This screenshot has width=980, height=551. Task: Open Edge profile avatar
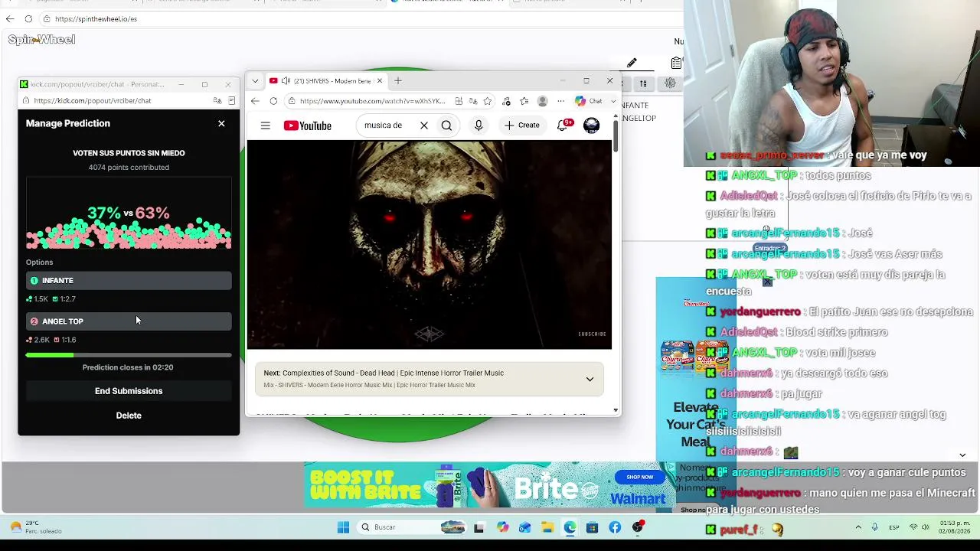(x=543, y=101)
